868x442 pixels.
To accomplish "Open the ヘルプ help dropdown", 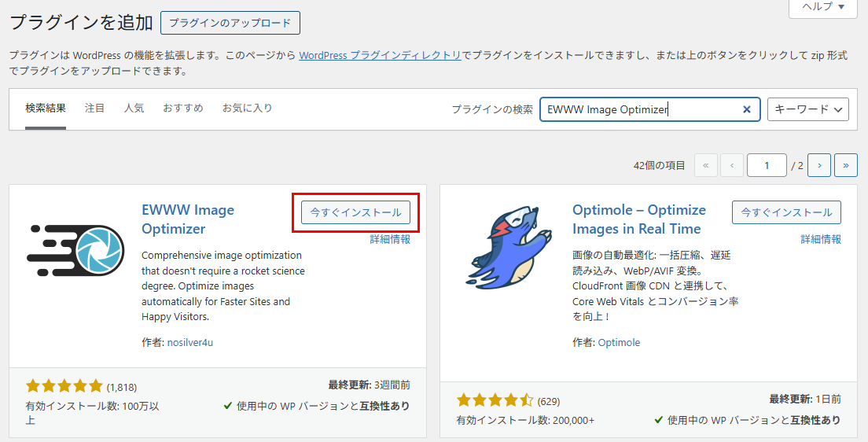I will pos(822,7).
